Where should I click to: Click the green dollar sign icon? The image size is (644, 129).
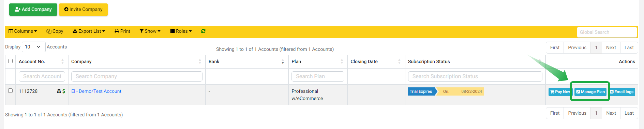point(64,91)
